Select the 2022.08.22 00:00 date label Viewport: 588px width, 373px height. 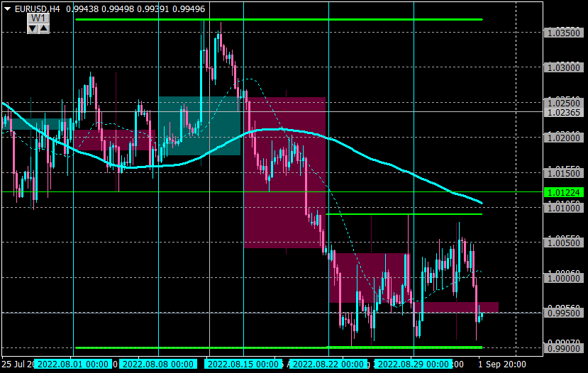[328, 364]
